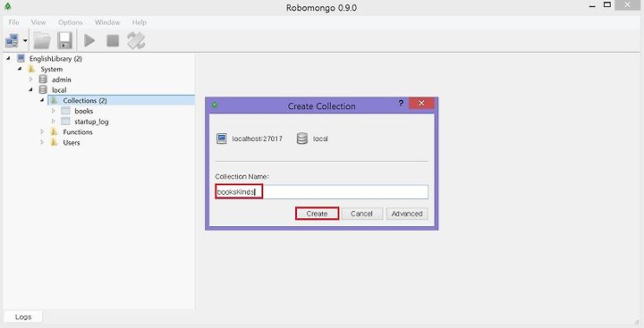Select the Users folder icon
The image size is (644, 328).
[x=55, y=142]
